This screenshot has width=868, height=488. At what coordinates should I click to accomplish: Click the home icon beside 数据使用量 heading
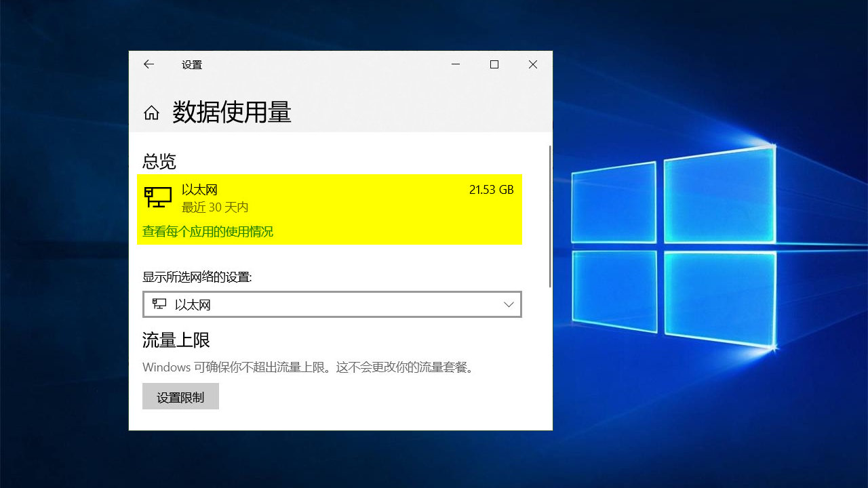(152, 113)
